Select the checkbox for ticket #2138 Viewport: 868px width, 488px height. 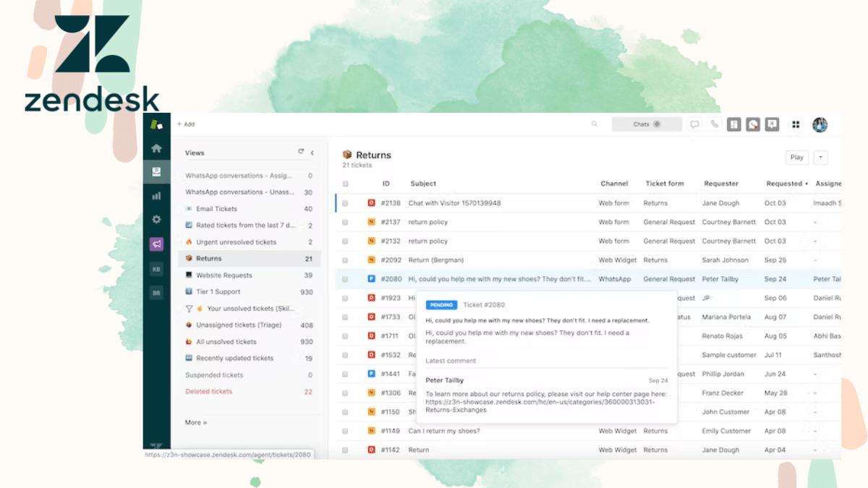[345, 203]
